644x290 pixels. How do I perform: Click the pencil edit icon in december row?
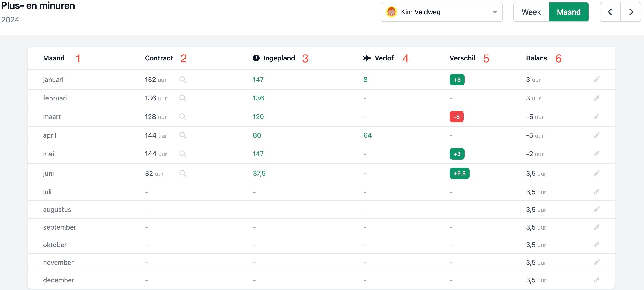point(597,280)
